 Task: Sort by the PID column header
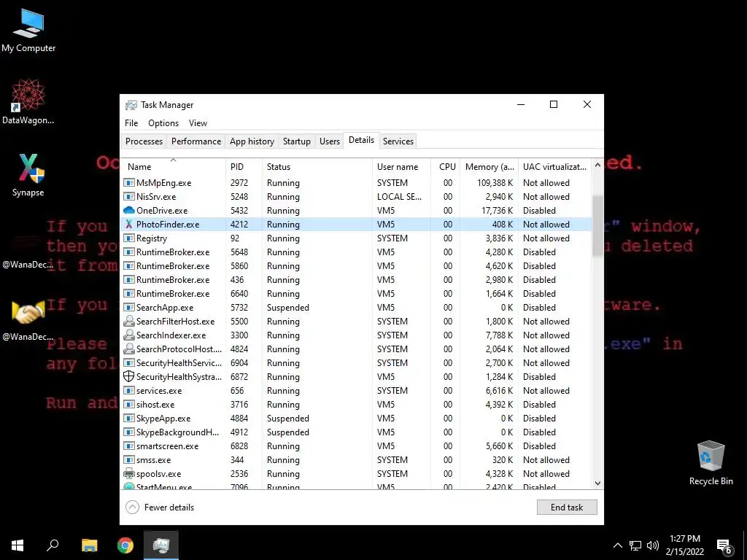[x=244, y=167]
